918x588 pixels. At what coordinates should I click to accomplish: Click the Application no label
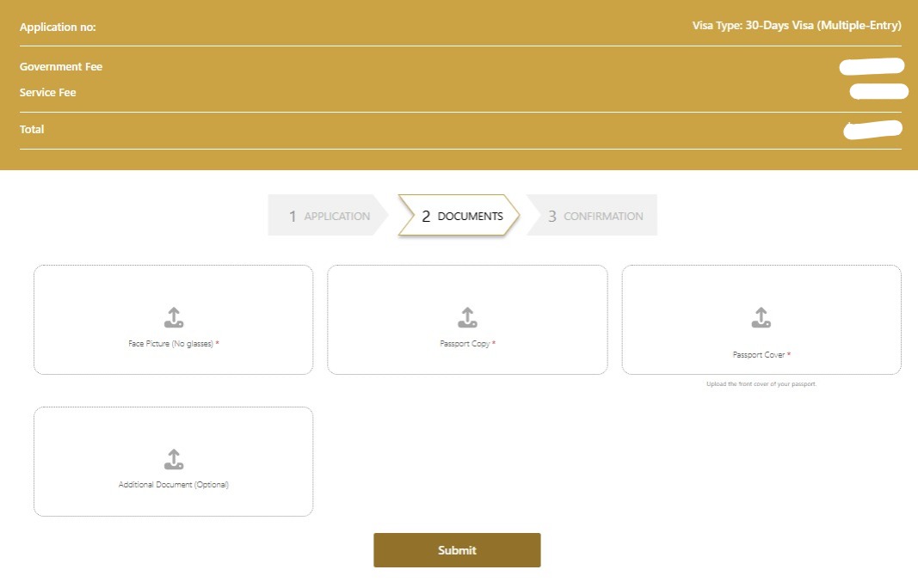58,27
